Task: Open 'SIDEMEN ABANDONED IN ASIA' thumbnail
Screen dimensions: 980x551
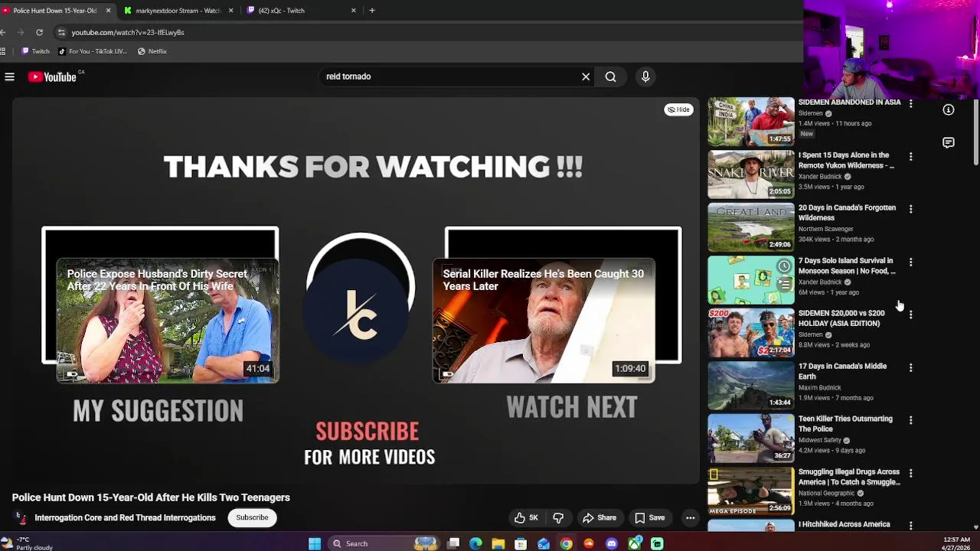Action: [x=751, y=121]
